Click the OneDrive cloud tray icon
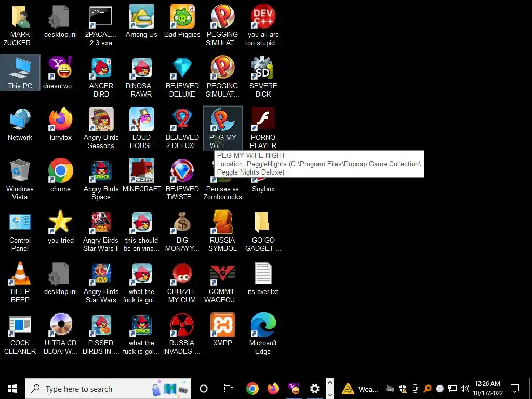The width and height of the screenshot is (532, 399). tap(390, 389)
